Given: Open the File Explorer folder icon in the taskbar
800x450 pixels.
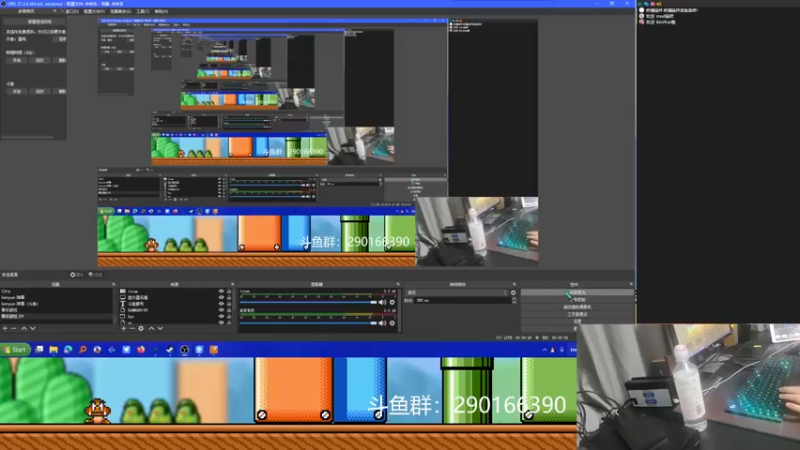Looking at the screenshot, I should (54, 349).
